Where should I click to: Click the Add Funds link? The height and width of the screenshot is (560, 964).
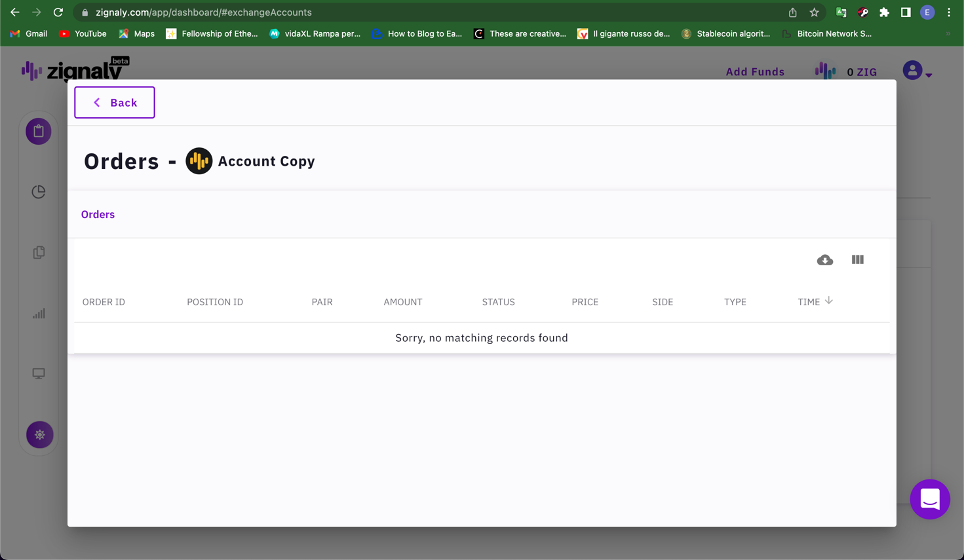tap(755, 72)
